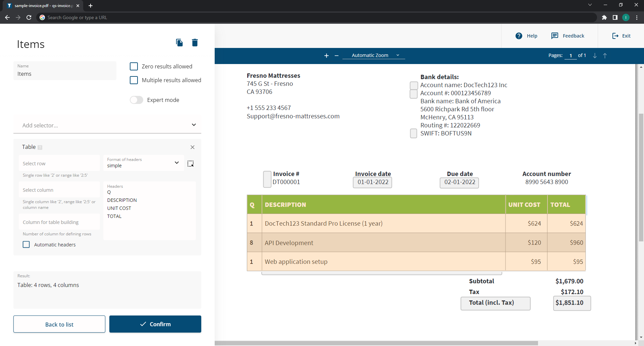Viewport: 644px width, 346px height.
Task: Zoom in on the PDF document
Action: [x=326, y=56]
